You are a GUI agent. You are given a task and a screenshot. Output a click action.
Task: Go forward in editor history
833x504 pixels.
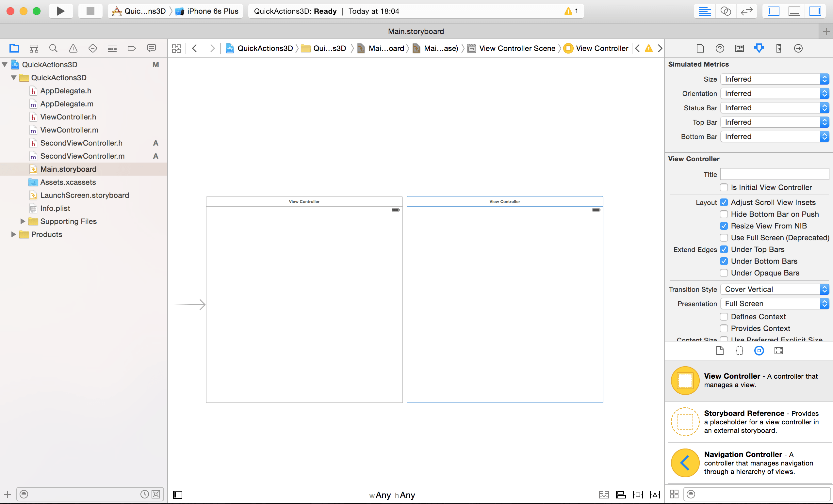[x=212, y=48]
